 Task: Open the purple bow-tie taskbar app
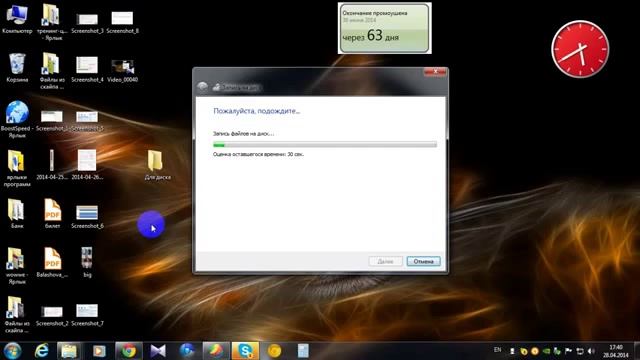(x=158, y=351)
